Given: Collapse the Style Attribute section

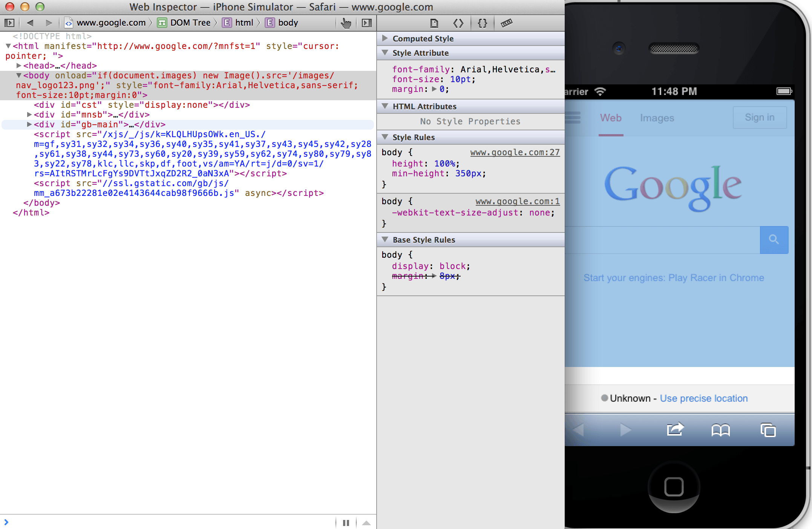Looking at the screenshot, I should [x=385, y=52].
